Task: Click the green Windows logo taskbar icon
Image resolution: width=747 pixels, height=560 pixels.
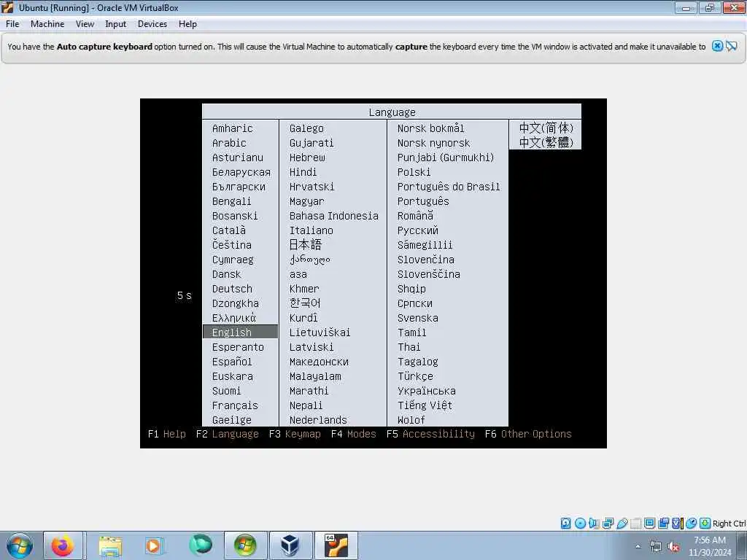Action: 245,545
